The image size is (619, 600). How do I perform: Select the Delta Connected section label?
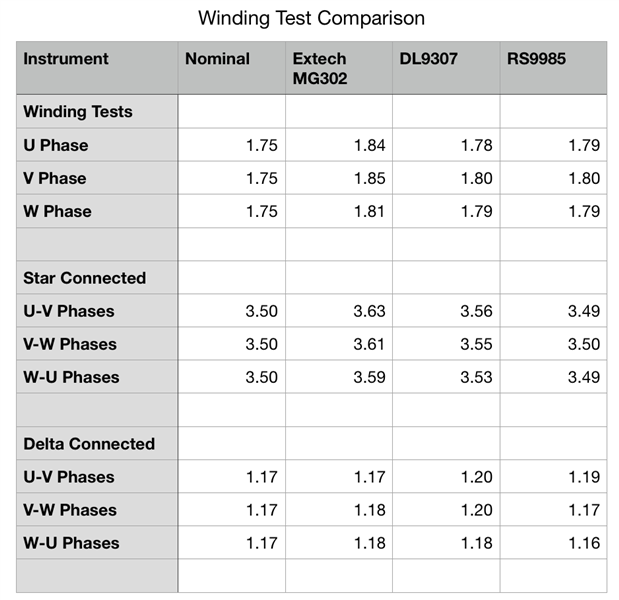(88, 444)
